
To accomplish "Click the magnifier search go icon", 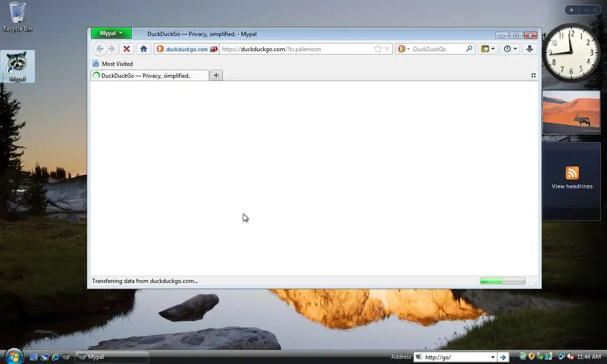I will [469, 49].
